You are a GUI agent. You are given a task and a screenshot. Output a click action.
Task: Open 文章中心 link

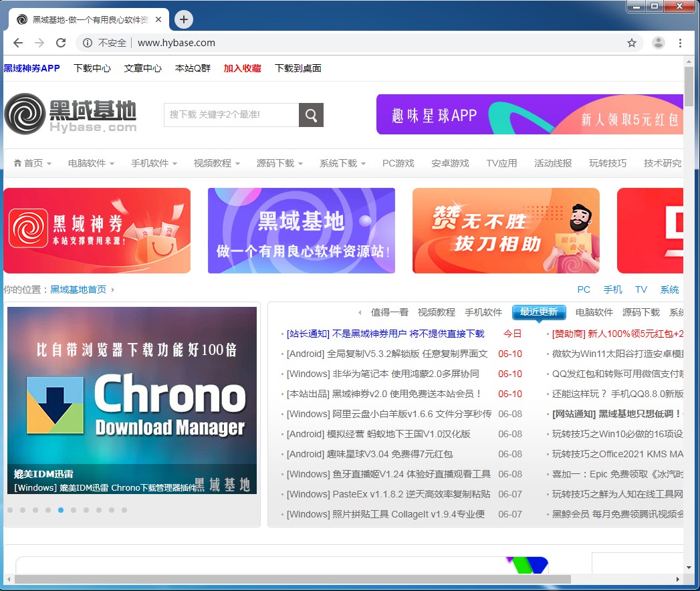[143, 68]
